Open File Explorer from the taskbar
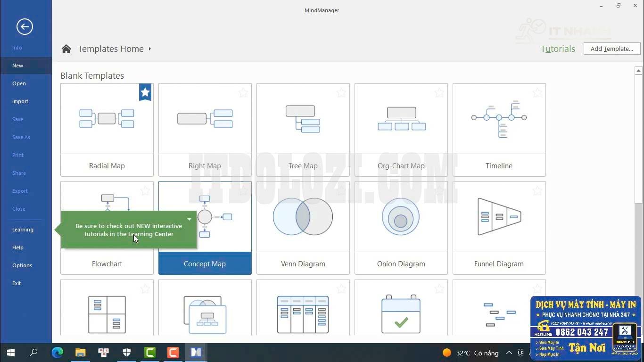 (x=81, y=353)
